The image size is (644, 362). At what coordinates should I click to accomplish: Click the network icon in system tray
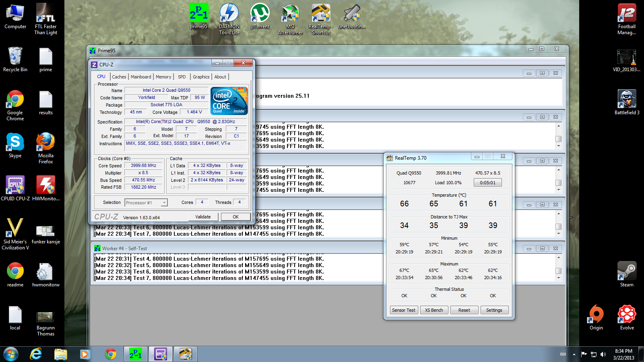coord(594,354)
